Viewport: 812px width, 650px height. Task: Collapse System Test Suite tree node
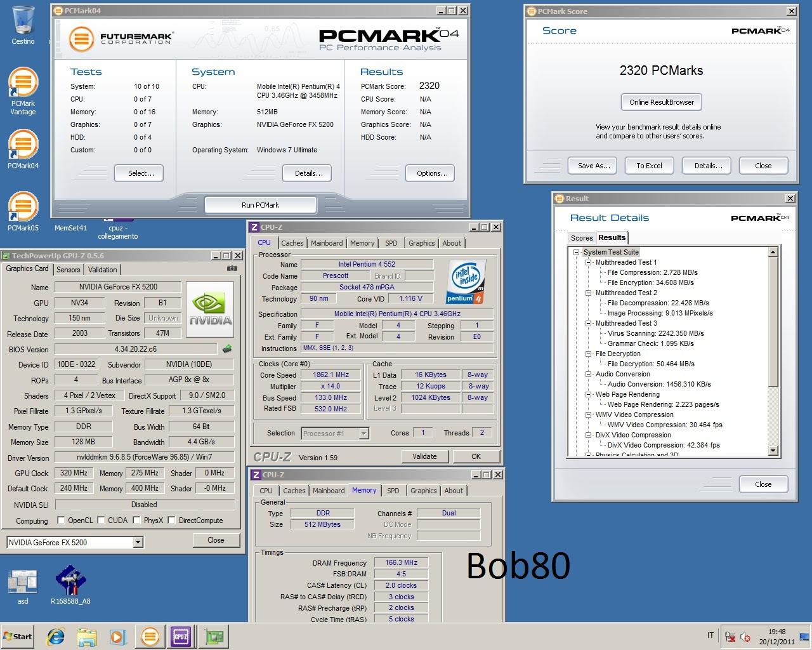click(577, 252)
